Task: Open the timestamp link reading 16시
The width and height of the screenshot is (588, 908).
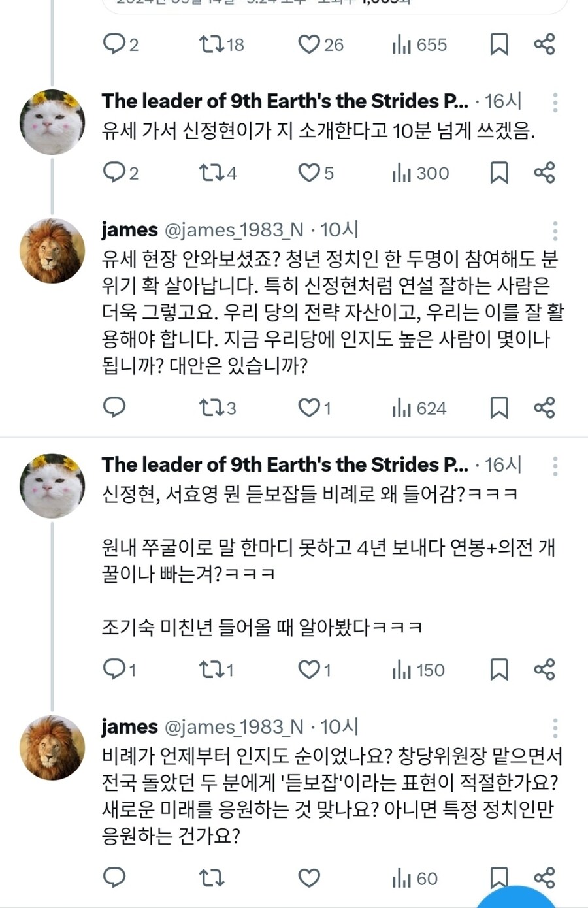Action: tap(503, 101)
